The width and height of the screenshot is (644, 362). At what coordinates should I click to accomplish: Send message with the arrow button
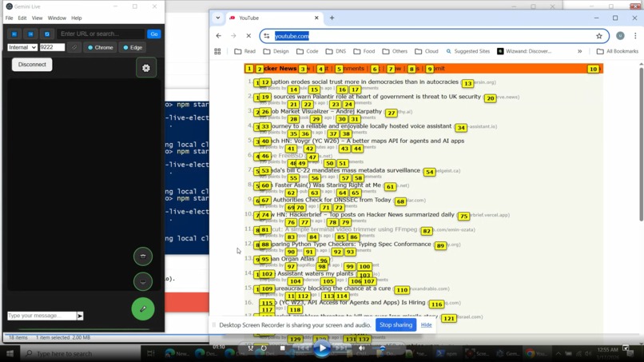[x=80, y=316]
